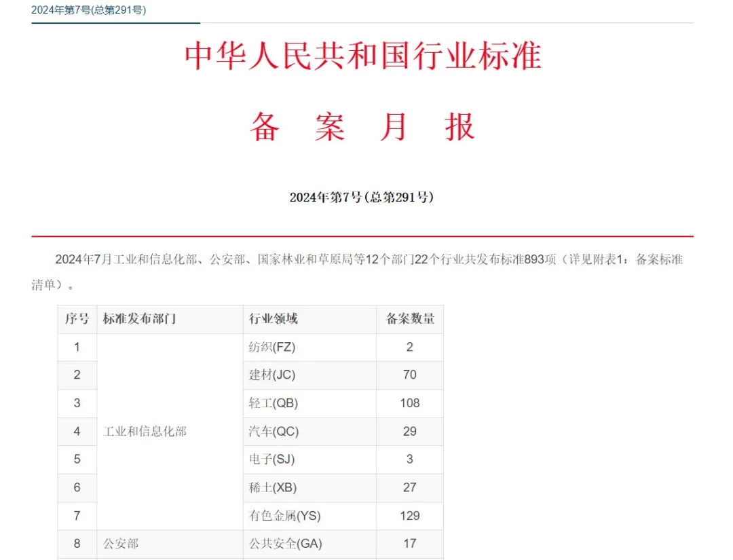Click the red 中华人民共和国行业标准 title

pyautogui.click(x=363, y=56)
